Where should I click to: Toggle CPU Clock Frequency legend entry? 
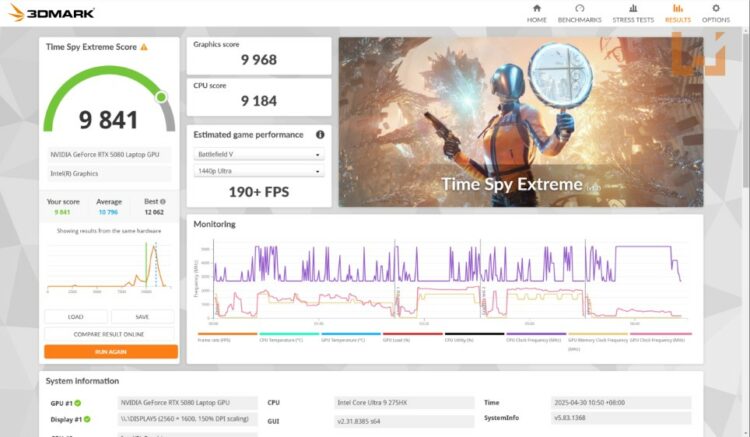click(x=530, y=339)
